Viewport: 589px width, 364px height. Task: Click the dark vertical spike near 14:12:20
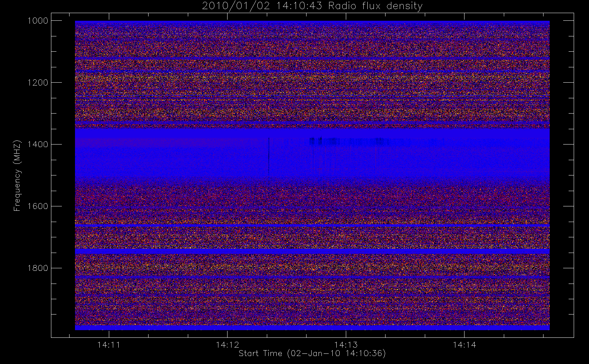tap(269, 157)
